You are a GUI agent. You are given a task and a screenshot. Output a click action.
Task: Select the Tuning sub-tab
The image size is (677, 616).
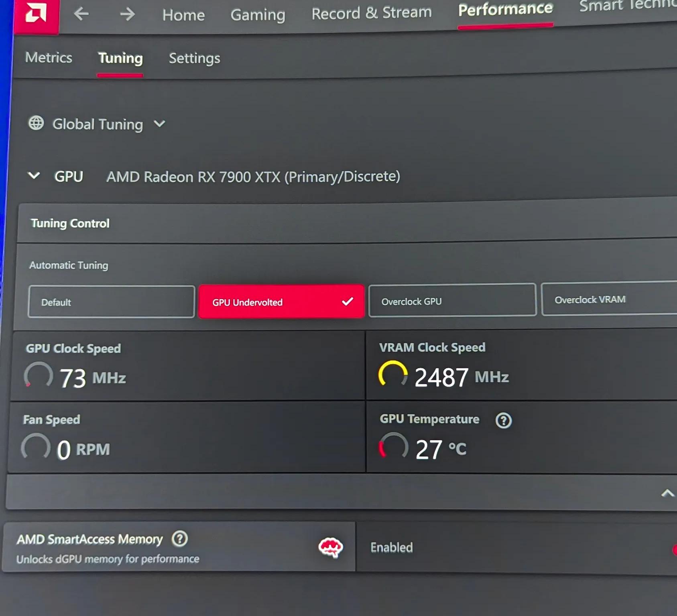click(x=120, y=59)
